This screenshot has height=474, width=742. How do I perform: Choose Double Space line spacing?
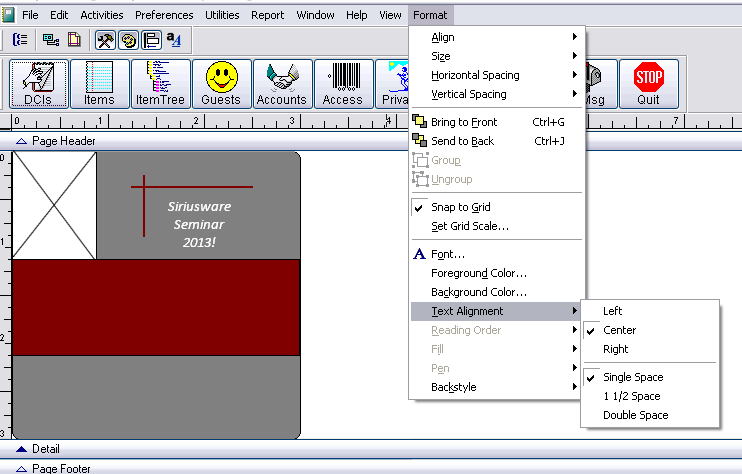point(650,415)
